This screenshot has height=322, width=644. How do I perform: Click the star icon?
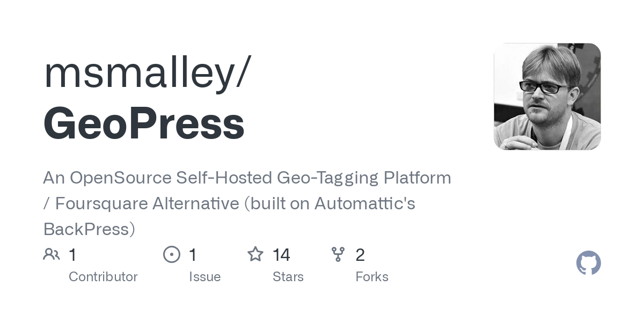click(x=255, y=254)
